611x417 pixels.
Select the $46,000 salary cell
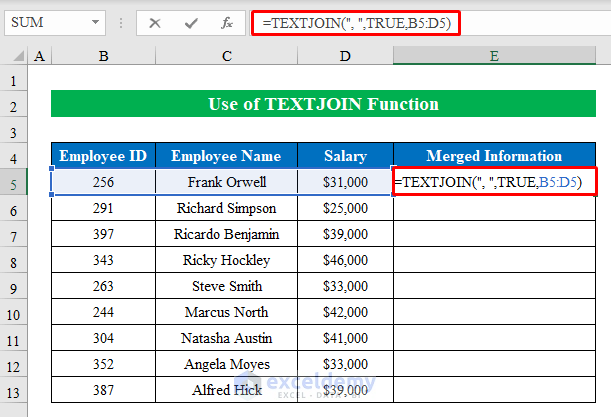pyautogui.click(x=346, y=260)
